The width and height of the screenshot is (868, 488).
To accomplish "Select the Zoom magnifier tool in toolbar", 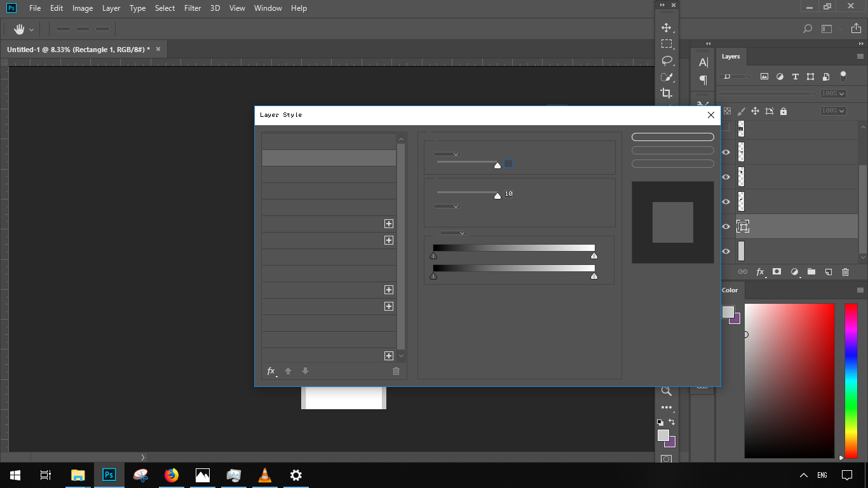I will pyautogui.click(x=667, y=391).
